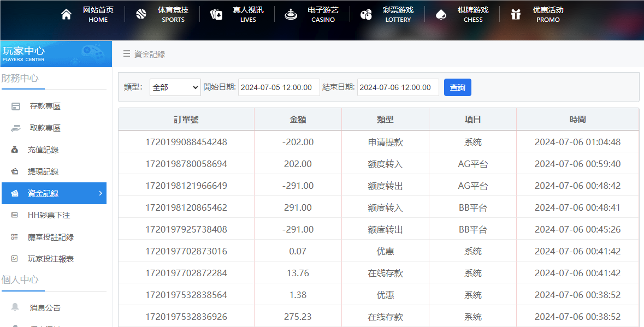The width and height of the screenshot is (644, 327).
Task: Open the PROMO gift icon
Action: coord(515,14)
